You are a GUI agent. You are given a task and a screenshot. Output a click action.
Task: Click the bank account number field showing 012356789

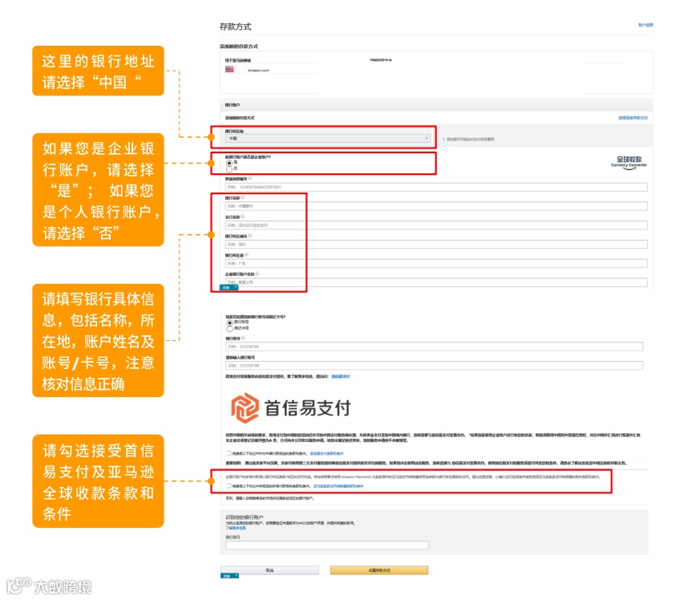click(435, 347)
